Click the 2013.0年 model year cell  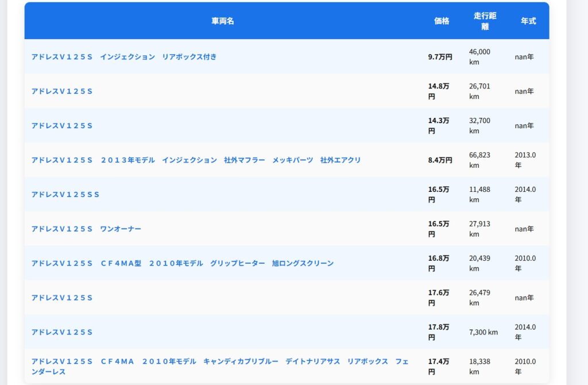525,160
